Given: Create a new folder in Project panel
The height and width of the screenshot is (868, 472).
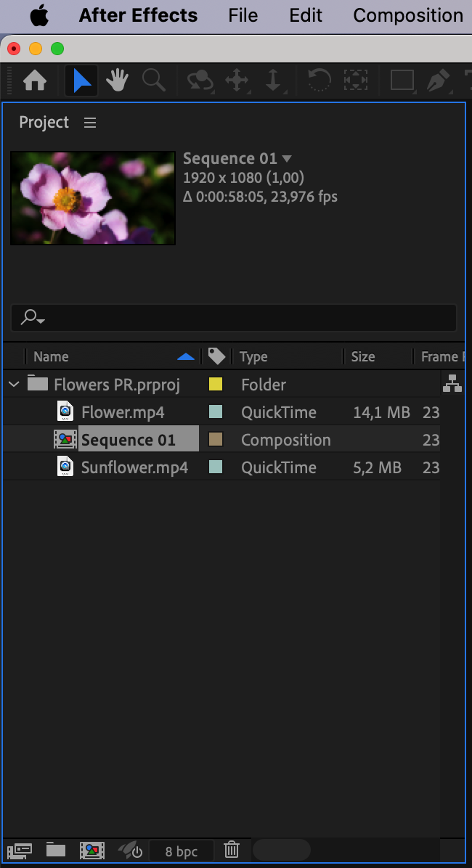Looking at the screenshot, I should (x=55, y=849).
